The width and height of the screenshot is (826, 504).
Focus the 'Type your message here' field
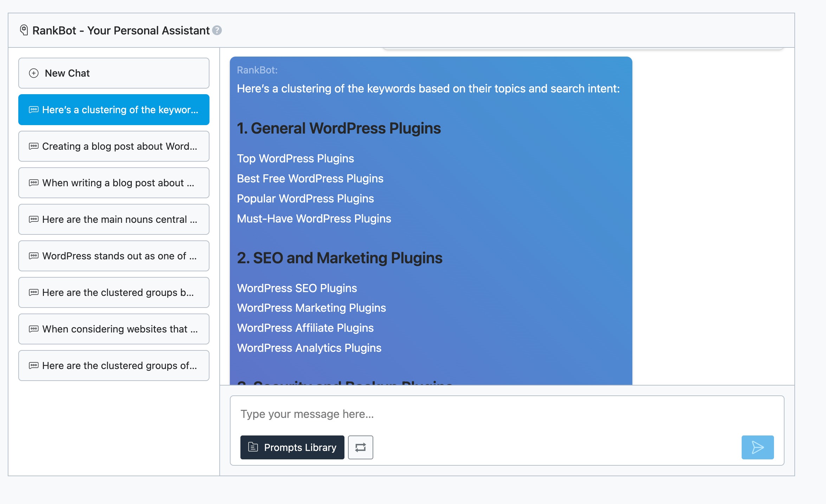tap(506, 414)
